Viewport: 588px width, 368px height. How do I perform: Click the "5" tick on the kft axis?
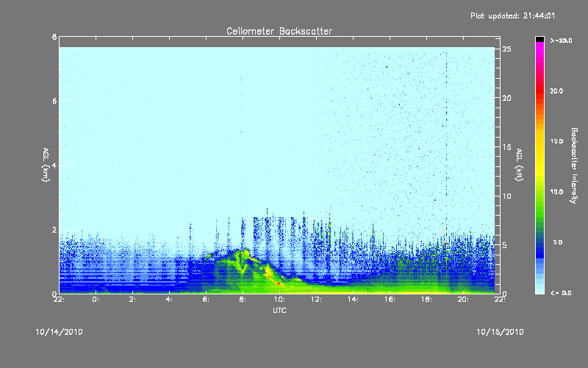point(505,245)
